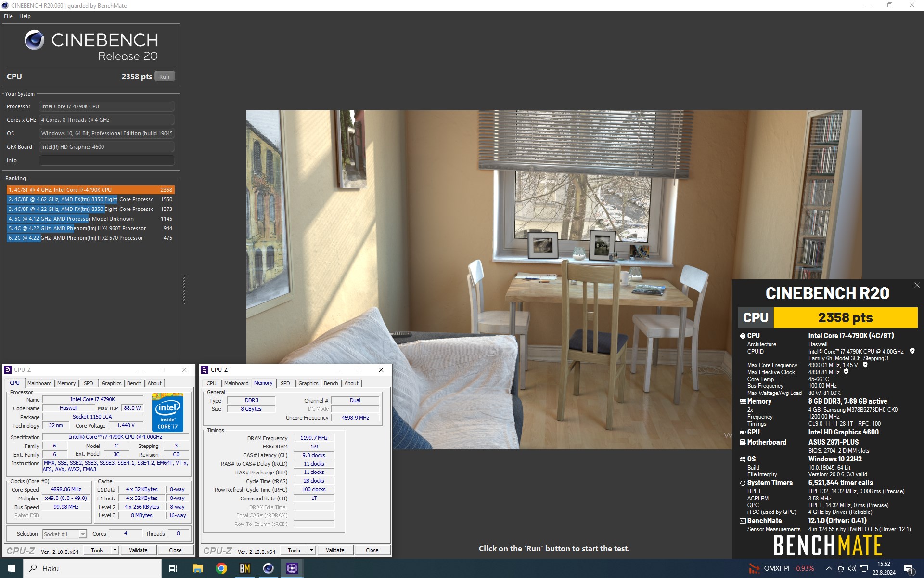
Task: Select ranking entry Phenom II X4 960T
Action: coord(90,228)
